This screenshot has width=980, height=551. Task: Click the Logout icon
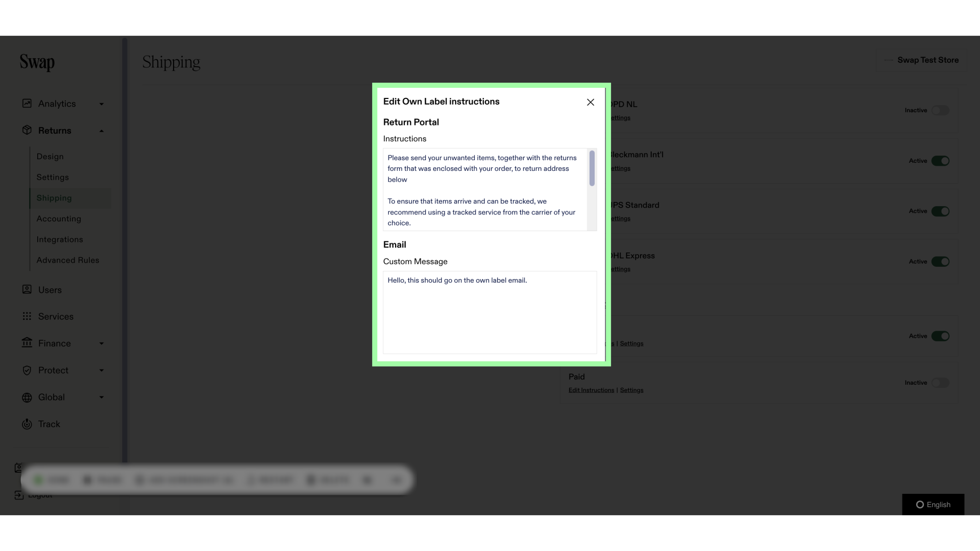point(19,495)
